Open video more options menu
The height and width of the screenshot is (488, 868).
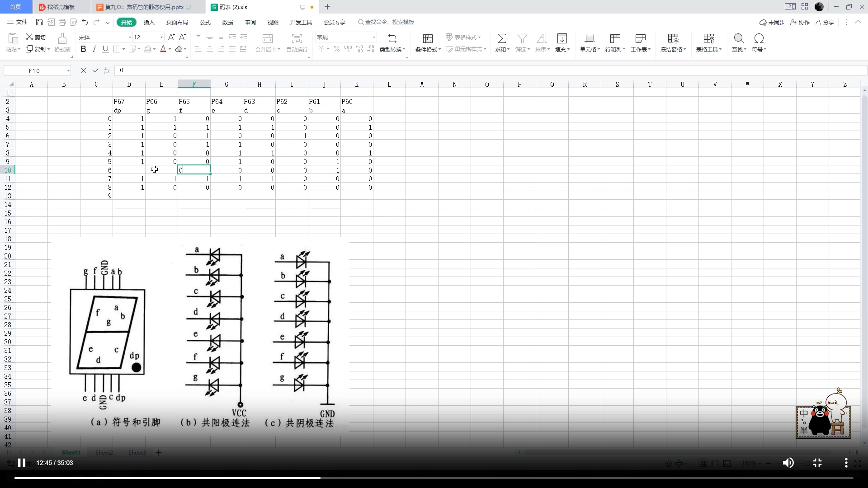[x=846, y=463]
